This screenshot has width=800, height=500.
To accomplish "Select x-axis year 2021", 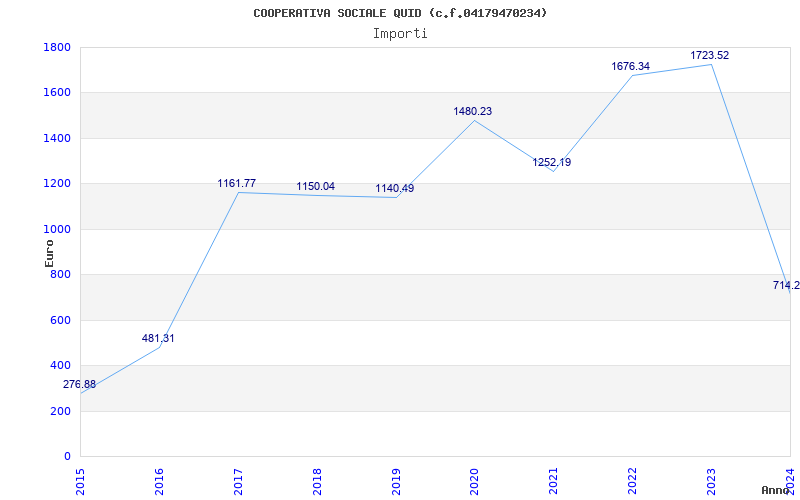I will tap(554, 481).
